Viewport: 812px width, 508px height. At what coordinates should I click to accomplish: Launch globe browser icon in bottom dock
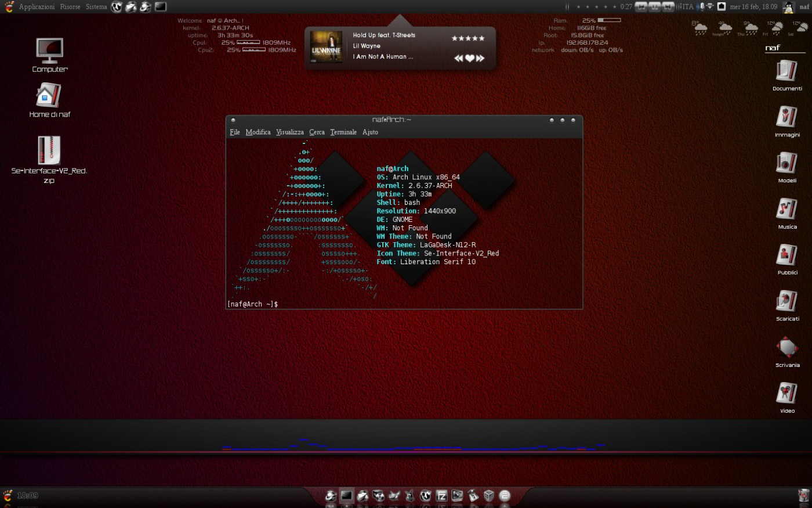(x=426, y=496)
